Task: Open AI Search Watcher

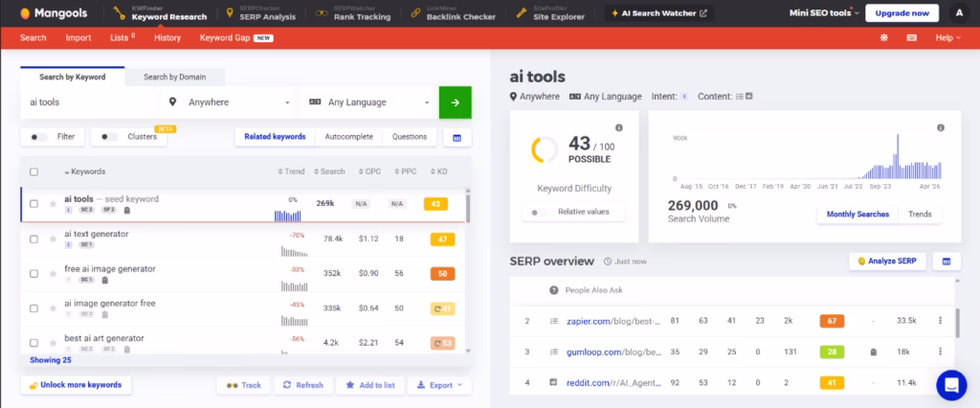Action: (658, 13)
